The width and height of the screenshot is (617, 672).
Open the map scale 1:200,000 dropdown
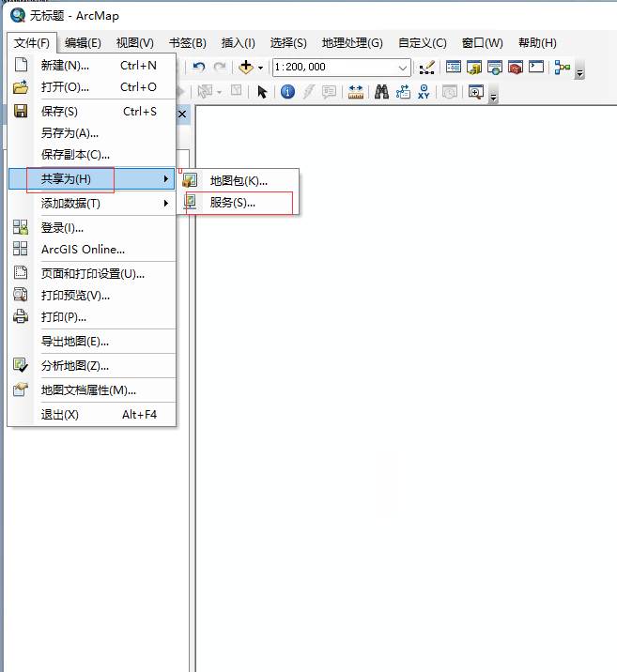click(402, 68)
